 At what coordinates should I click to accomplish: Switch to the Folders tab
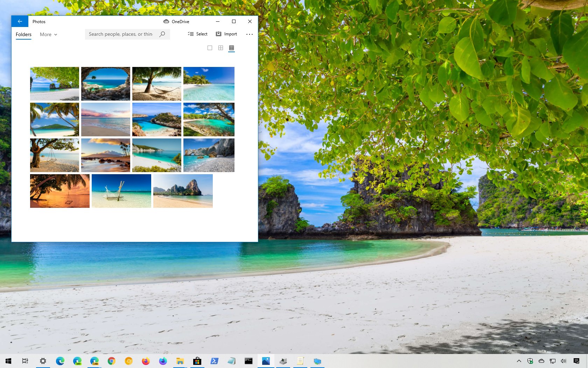pyautogui.click(x=23, y=34)
